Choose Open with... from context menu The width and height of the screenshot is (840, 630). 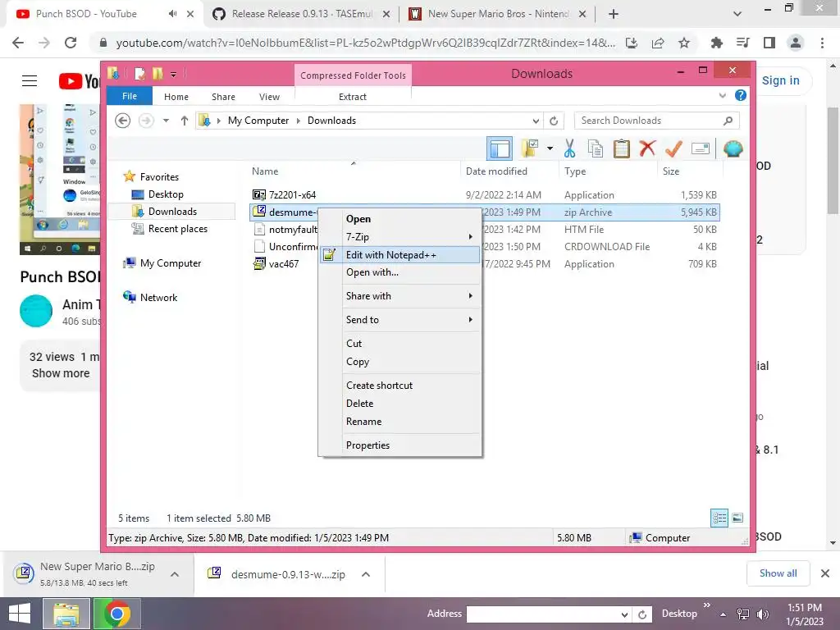[x=399, y=272]
